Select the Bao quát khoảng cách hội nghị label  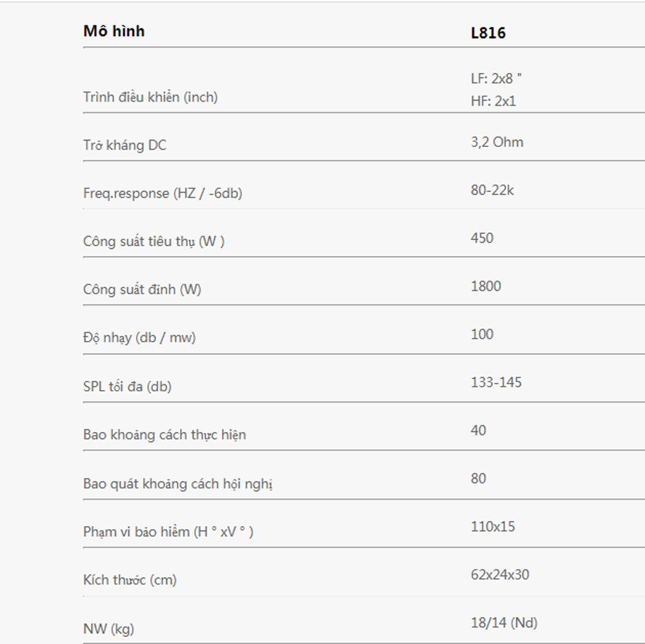(x=178, y=483)
